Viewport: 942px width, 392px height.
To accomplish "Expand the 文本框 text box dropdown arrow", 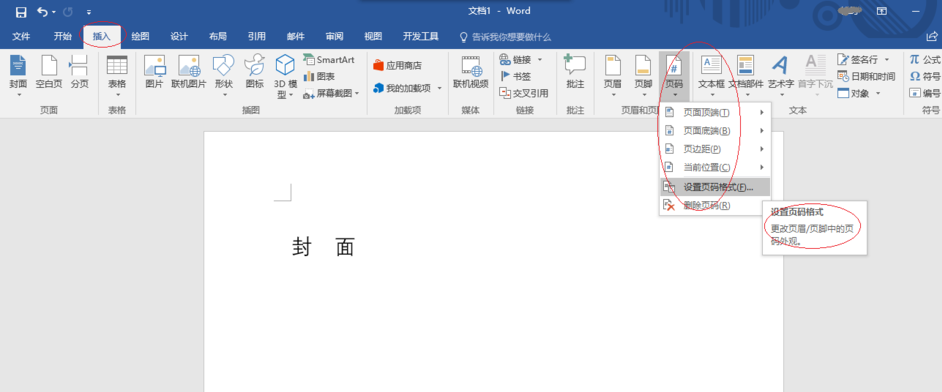I will (712, 95).
